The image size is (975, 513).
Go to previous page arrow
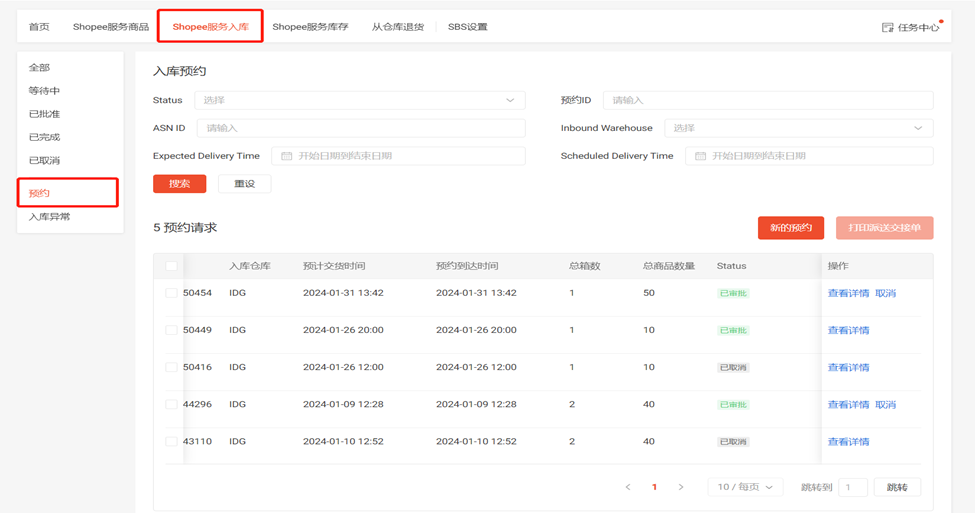pyautogui.click(x=628, y=487)
